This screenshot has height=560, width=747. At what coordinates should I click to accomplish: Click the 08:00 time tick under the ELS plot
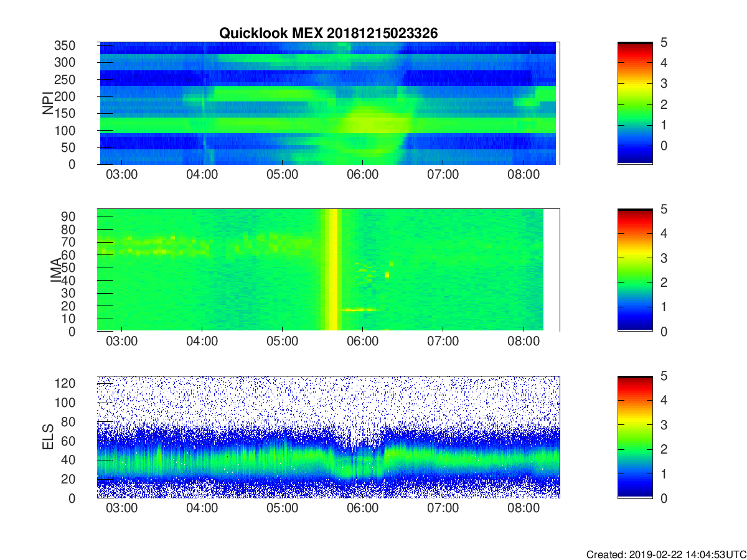coord(524,508)
